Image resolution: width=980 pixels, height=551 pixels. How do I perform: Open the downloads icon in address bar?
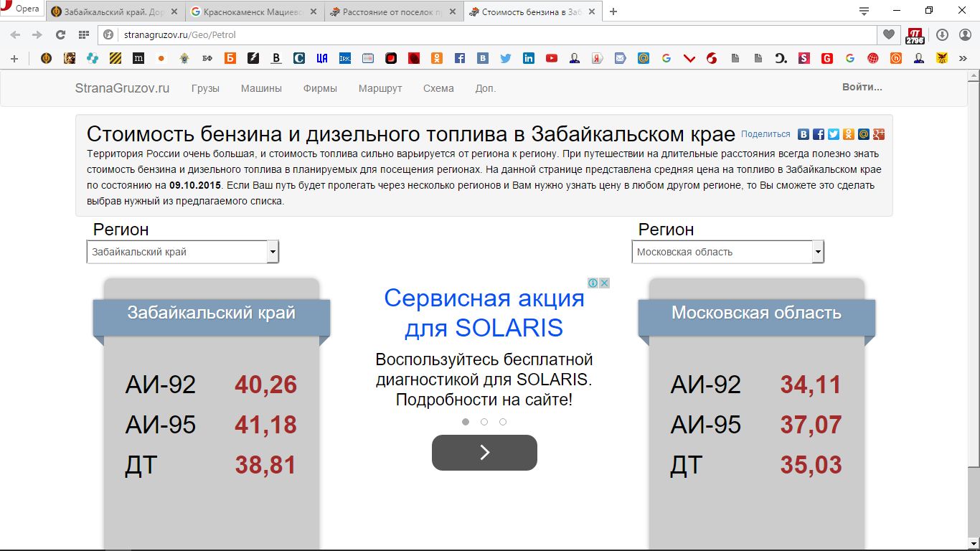(x=942, y=34)
